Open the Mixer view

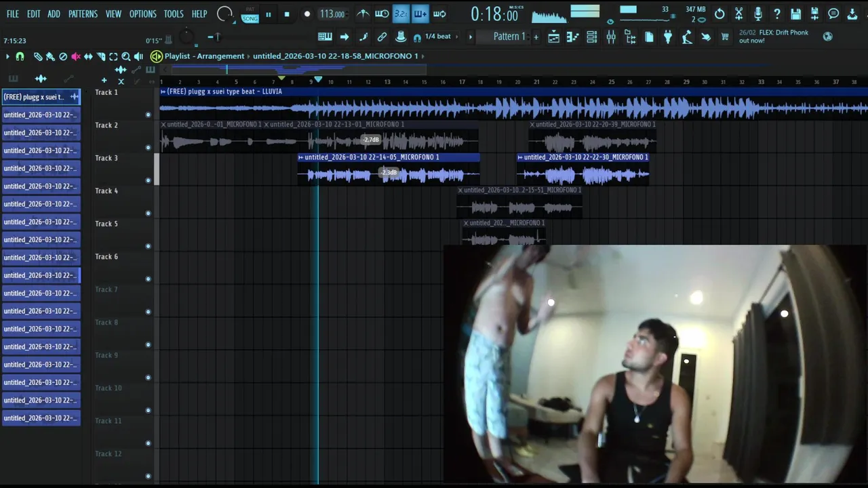click(611, 37)
